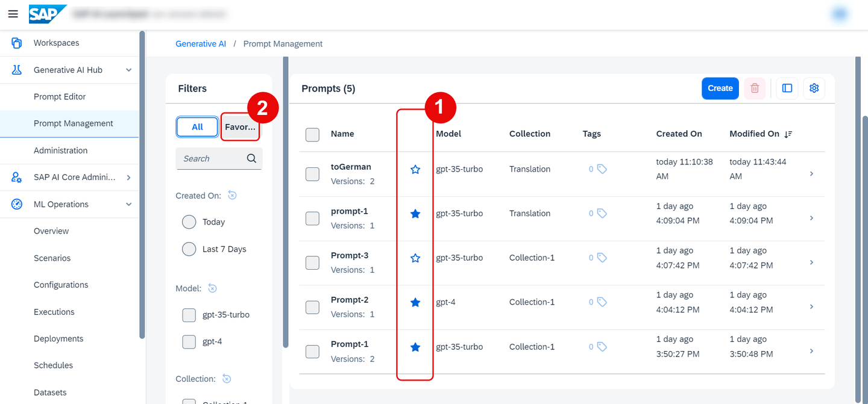Open table settings gear icon

814,88
